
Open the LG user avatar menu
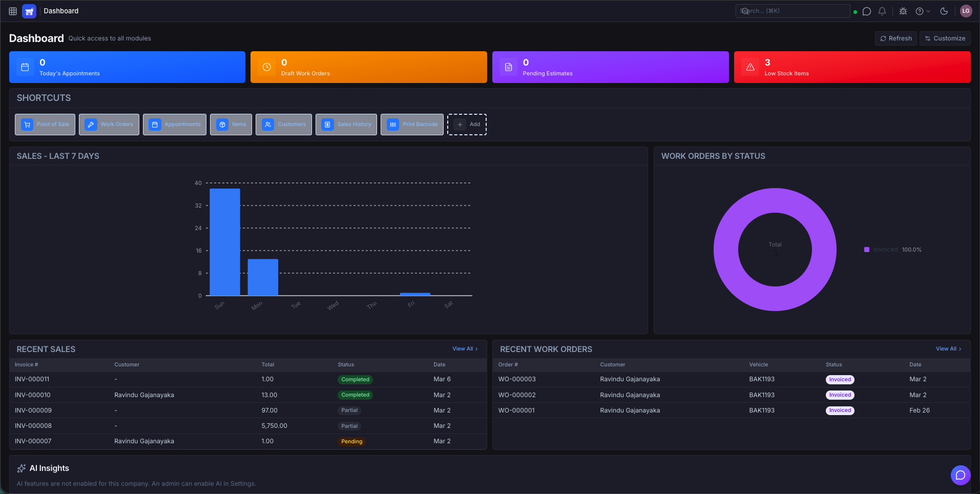coord(966,11)
